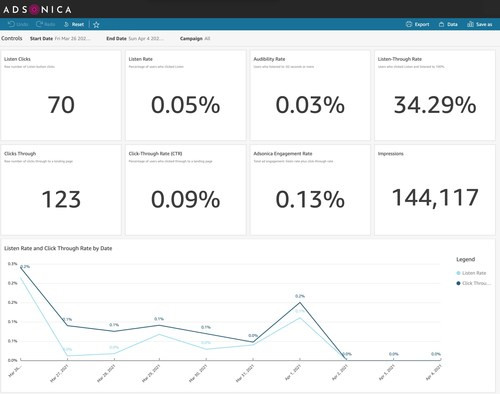
Task: Click the Reset button label
Action: coord(78,24)
